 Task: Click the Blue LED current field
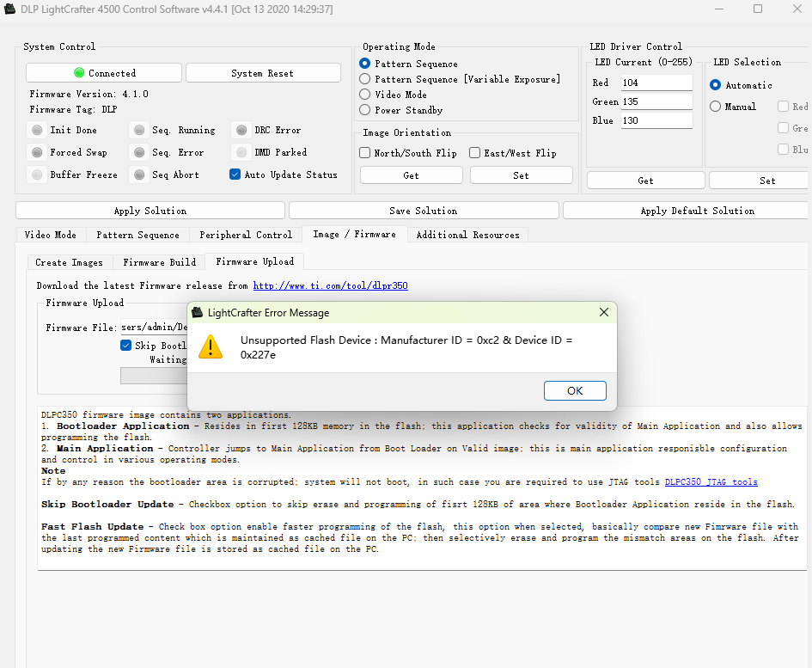coord(656,120)
